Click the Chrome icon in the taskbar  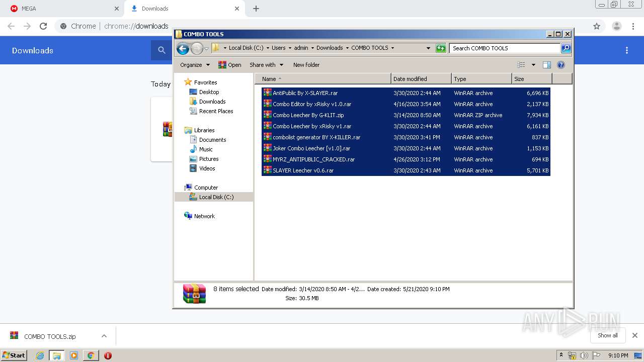pyautogui.click(x=91, y=355)
